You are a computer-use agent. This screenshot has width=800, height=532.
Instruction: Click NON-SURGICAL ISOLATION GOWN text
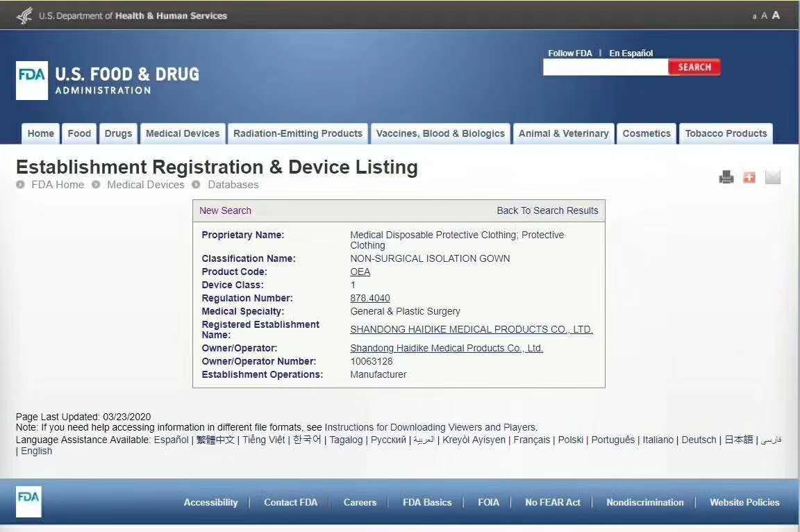(x=430, y=258)
